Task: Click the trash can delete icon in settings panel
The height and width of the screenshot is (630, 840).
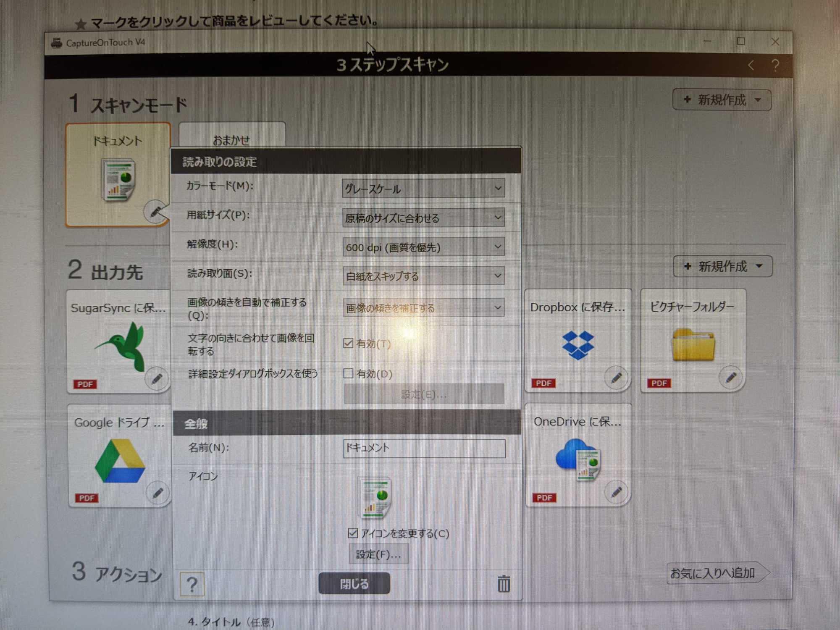Action: [x=504, y=584]
